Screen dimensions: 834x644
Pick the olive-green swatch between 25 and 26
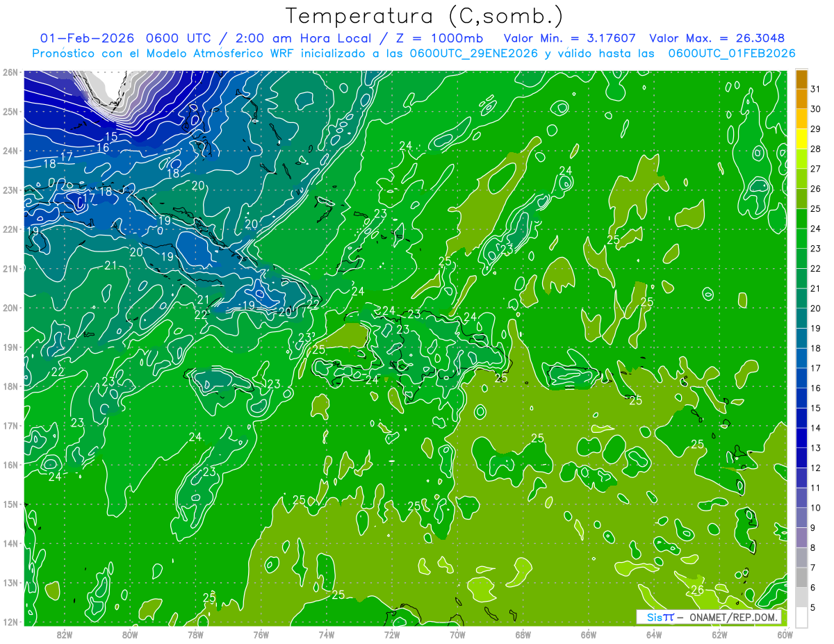click(801, 199)
